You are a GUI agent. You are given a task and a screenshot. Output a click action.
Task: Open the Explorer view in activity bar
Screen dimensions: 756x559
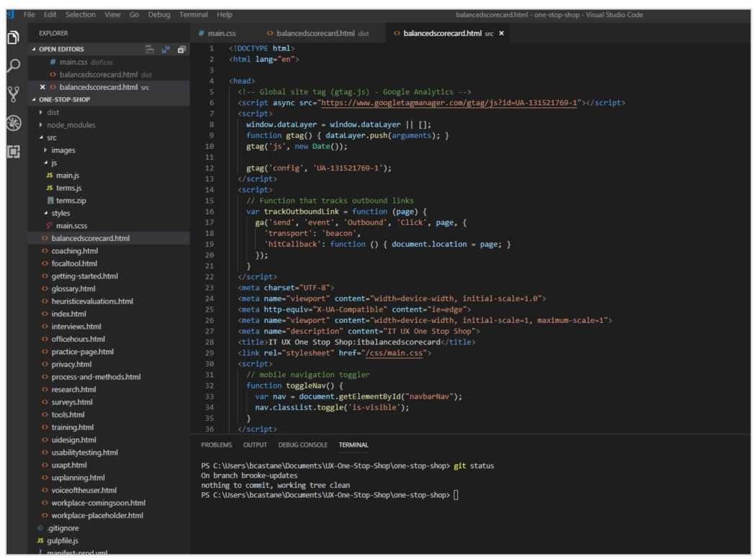click(x=14, y=37)
